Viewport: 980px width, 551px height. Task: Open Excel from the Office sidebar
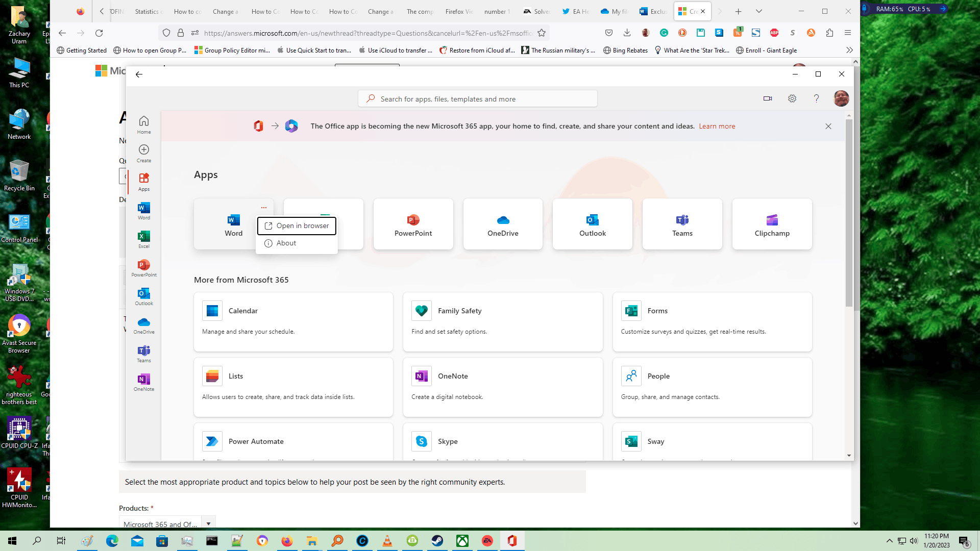coord(144,239)
